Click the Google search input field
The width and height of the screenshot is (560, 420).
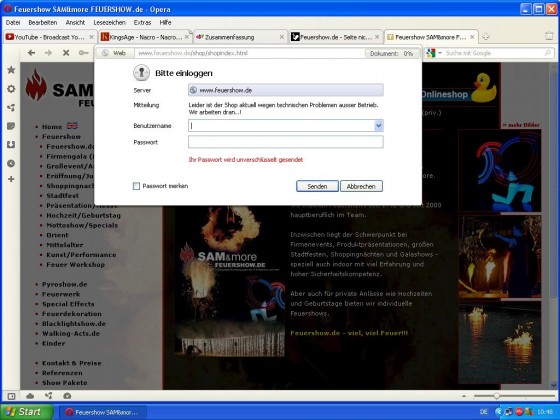494,53
